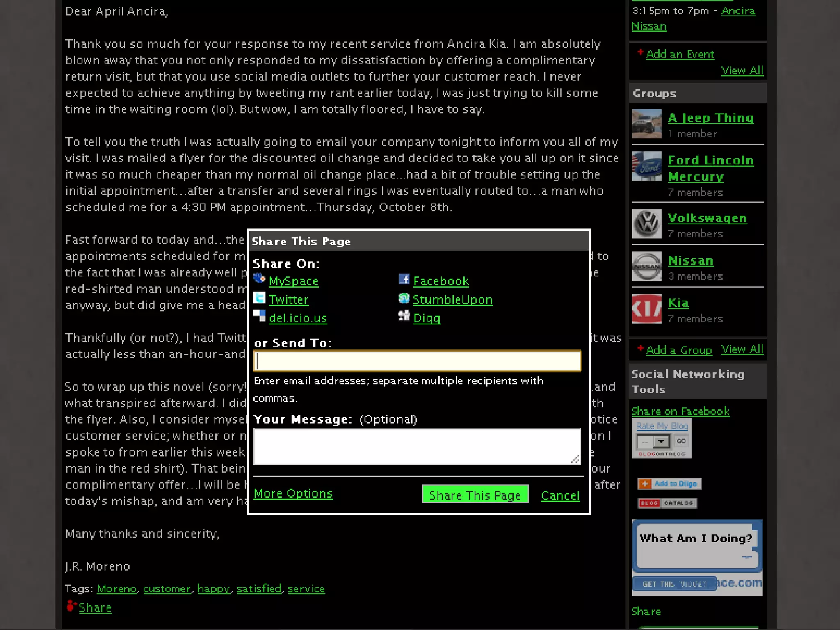The image size is (840, 630).
Task: Click the 'satisfied' tag link
Action: point(259,589)
